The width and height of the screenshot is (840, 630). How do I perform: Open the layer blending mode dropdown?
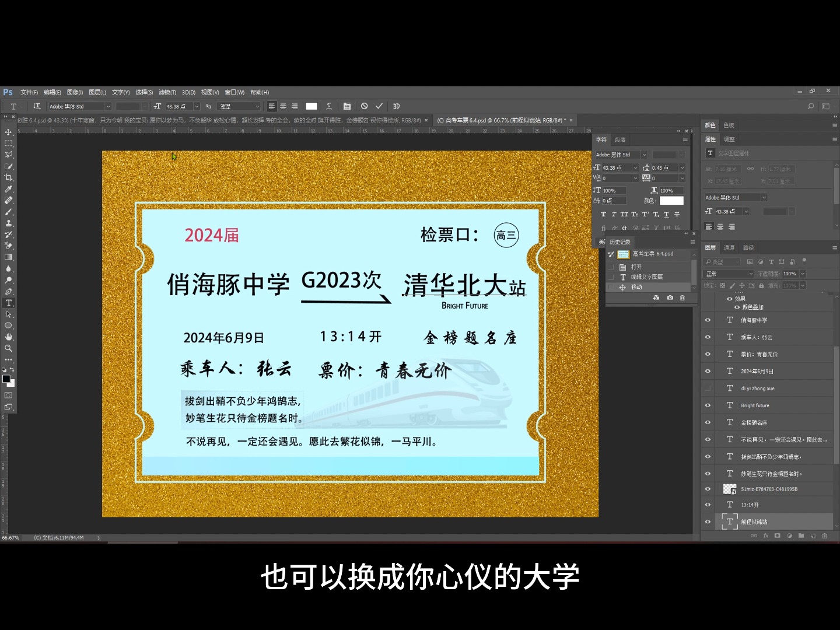tap(727, 273)
